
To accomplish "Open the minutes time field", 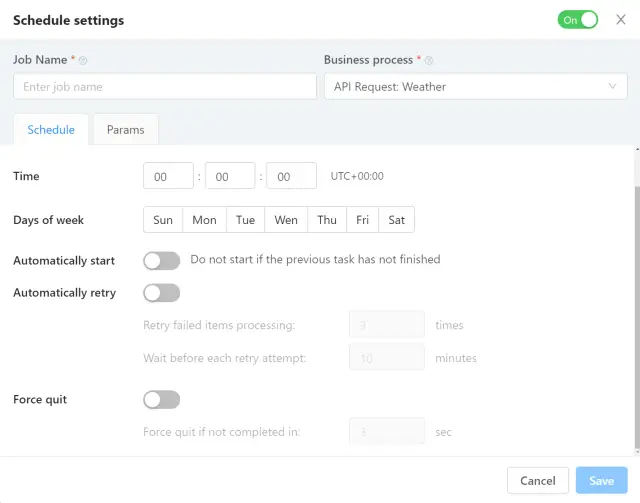I will click(x=229, y=176).
